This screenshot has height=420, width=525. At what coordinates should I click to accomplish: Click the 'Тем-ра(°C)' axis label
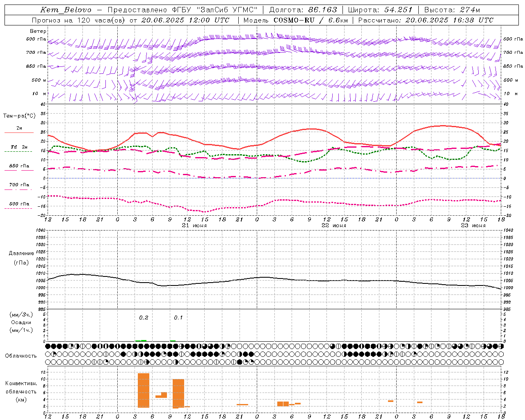[x=20, y=116]
